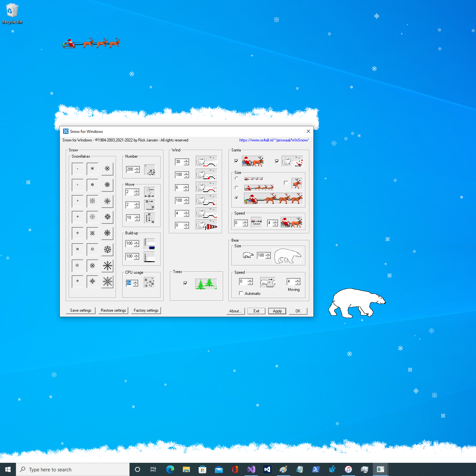Image resolution: width=476 pixels, height=476 pixels.
Task: Uncheck the Santa sleigh checkbox
Action: tap(236, 161)
